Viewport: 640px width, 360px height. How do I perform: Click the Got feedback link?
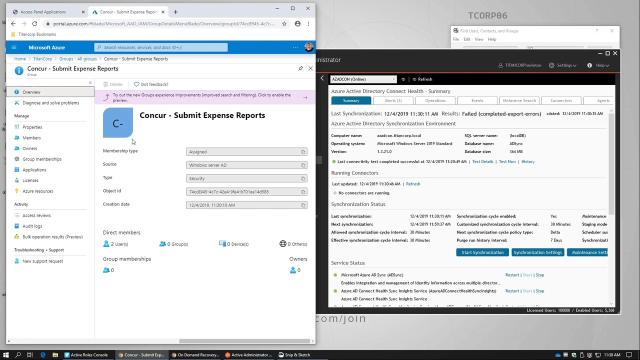[x=151, y=84]
